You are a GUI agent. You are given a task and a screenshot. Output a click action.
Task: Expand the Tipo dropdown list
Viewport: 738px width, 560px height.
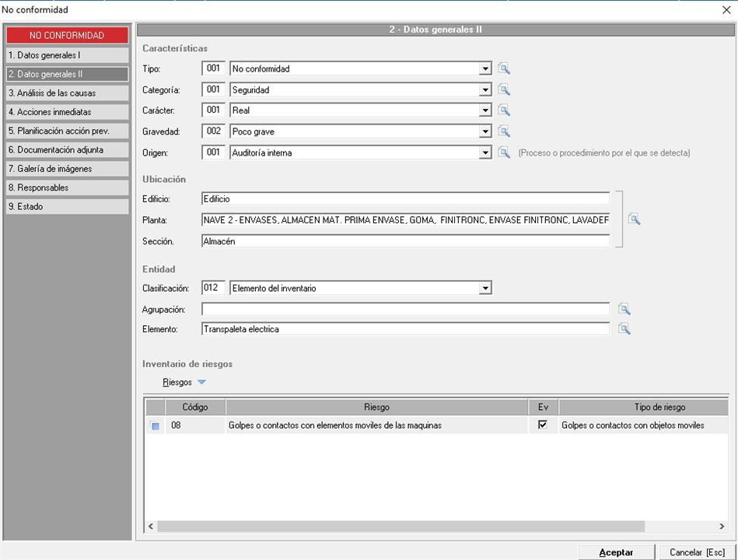[485, 68]
